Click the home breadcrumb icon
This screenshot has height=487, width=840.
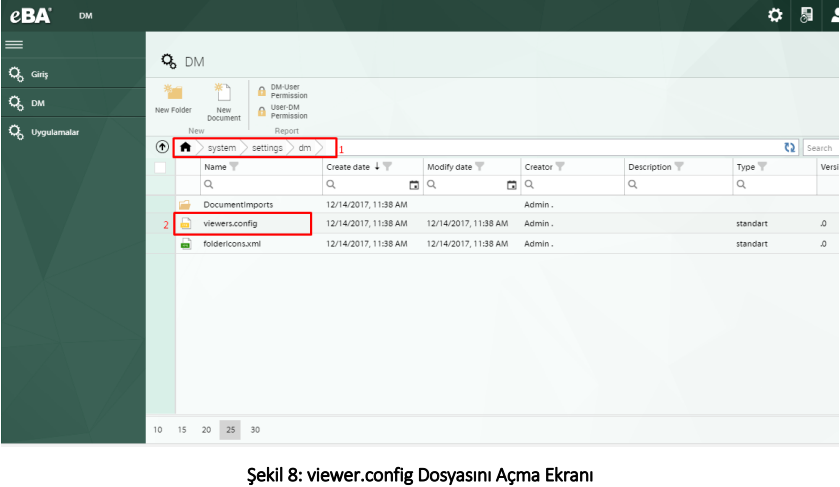185,148
